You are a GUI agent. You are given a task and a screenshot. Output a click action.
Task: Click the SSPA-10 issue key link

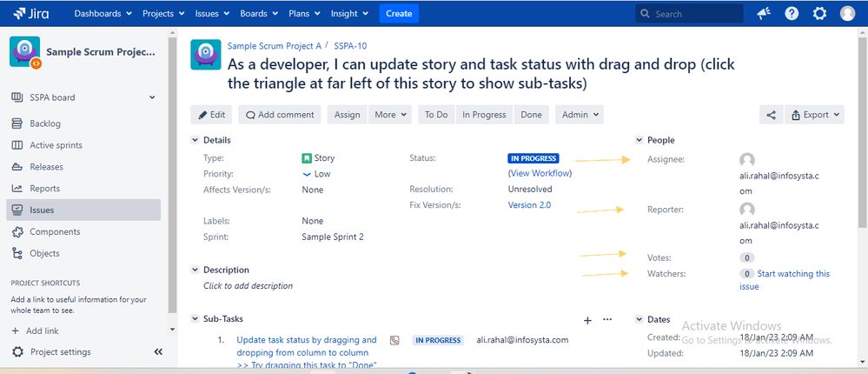[x=350, y=46]
